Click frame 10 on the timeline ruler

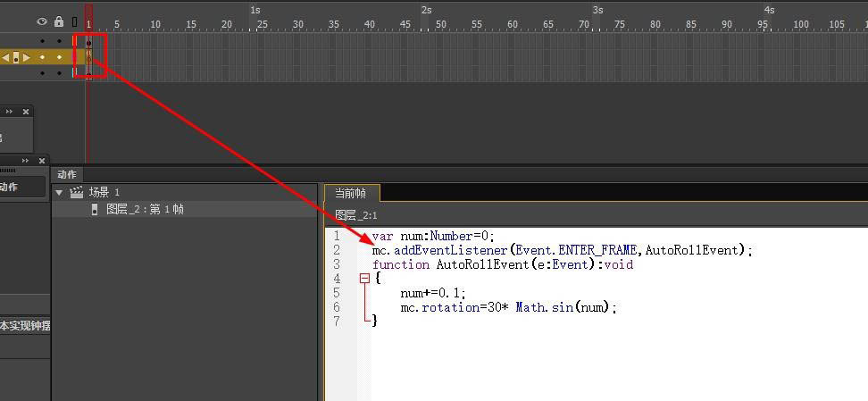pos(155,24)
